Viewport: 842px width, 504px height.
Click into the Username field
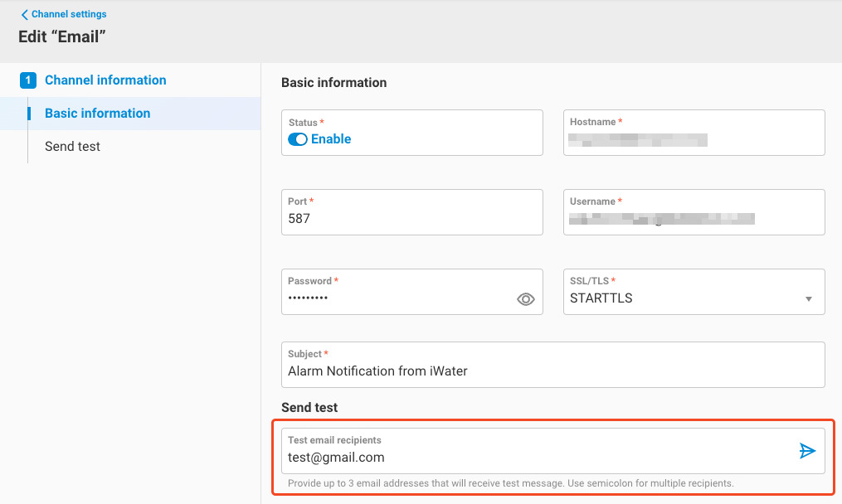pos(694,219)
